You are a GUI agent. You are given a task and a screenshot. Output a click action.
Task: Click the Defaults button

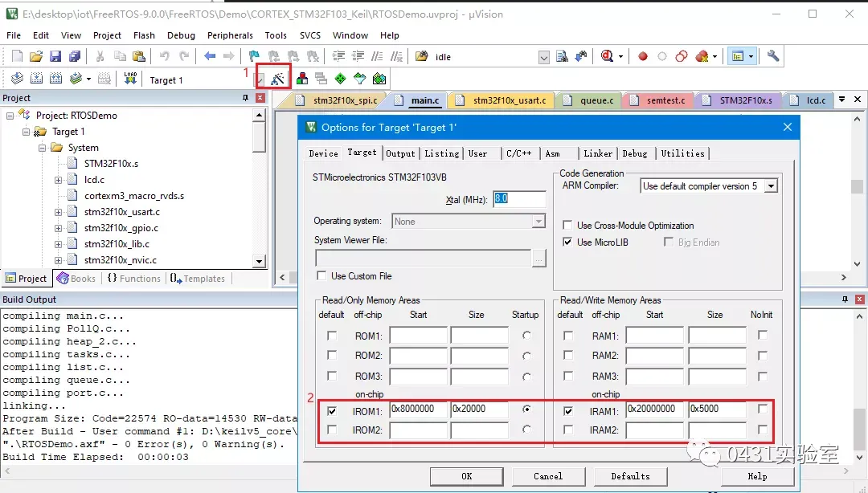coord(631,476)
